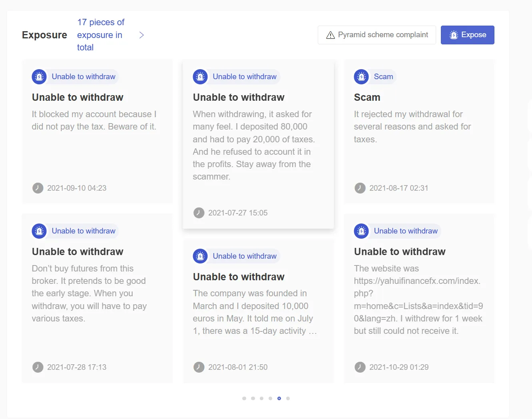Select the active fifth carousel page dot
532x419 pixels.
click(279, 398)
